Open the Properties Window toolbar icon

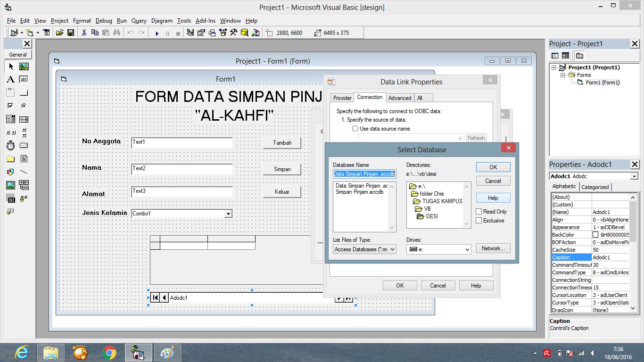[x=201, y=33]
